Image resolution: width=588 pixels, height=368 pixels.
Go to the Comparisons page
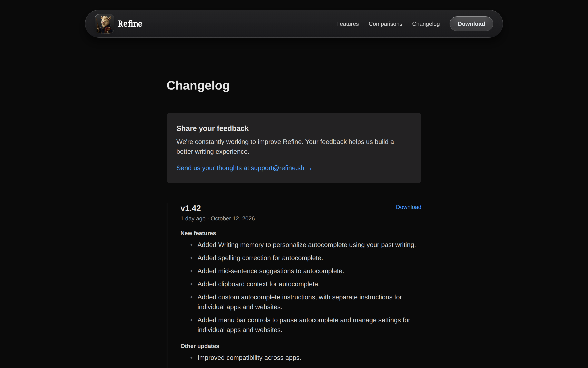[385, 24]
